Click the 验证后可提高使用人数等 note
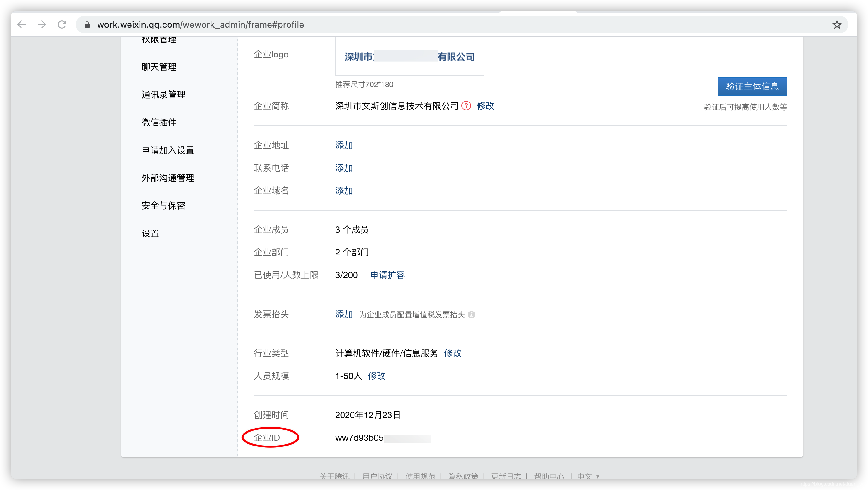Viewport: 868px width, 490px height. [745, 107]
